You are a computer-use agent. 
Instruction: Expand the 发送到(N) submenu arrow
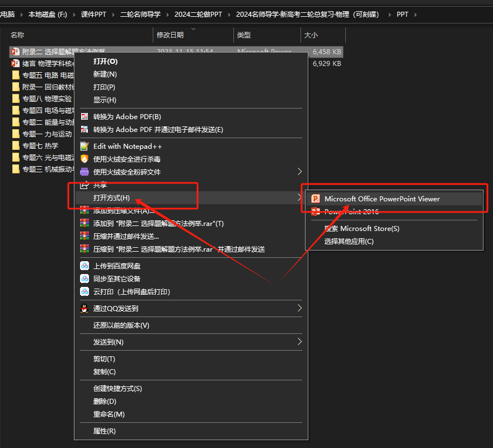[299, 342]
